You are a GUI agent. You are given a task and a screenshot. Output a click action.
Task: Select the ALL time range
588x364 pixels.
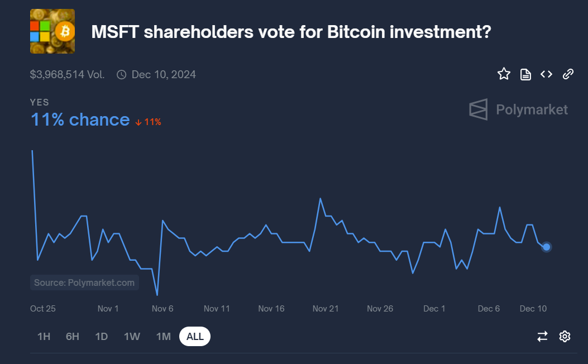195,337
